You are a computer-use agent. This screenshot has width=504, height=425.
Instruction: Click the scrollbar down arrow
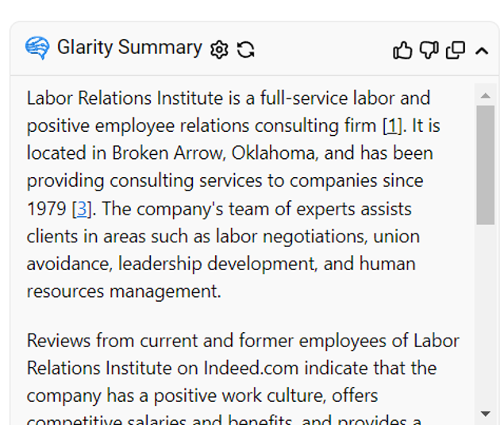(x=485, y=414)
